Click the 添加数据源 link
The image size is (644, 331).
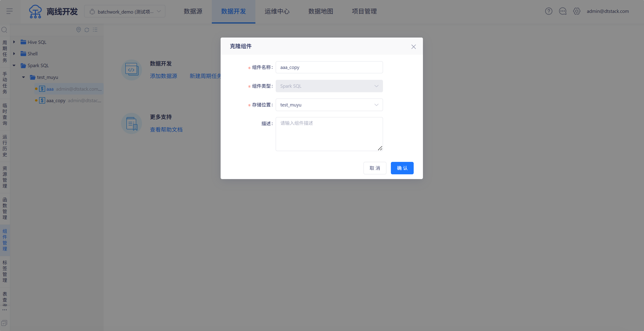pos(163,76)
